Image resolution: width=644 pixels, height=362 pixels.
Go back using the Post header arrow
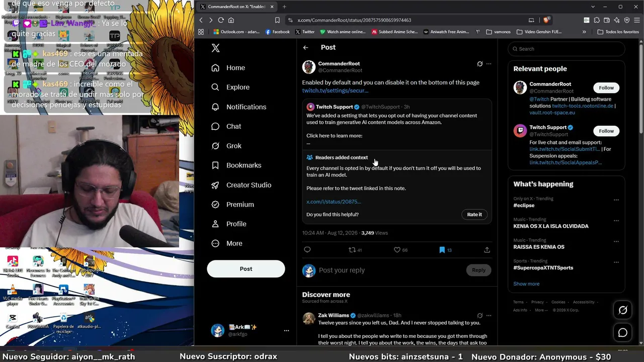tap(305, 47)
